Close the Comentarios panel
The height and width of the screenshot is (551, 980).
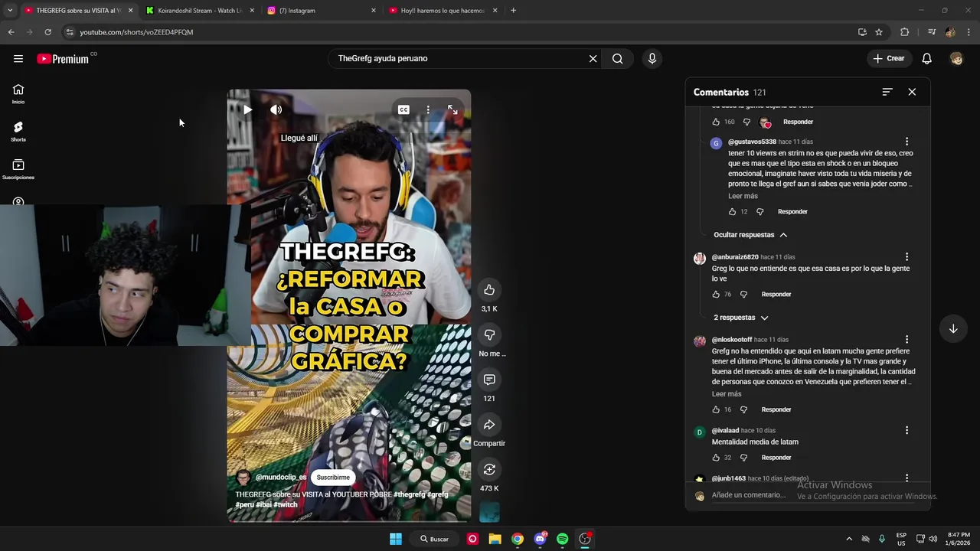coord(912,92)
